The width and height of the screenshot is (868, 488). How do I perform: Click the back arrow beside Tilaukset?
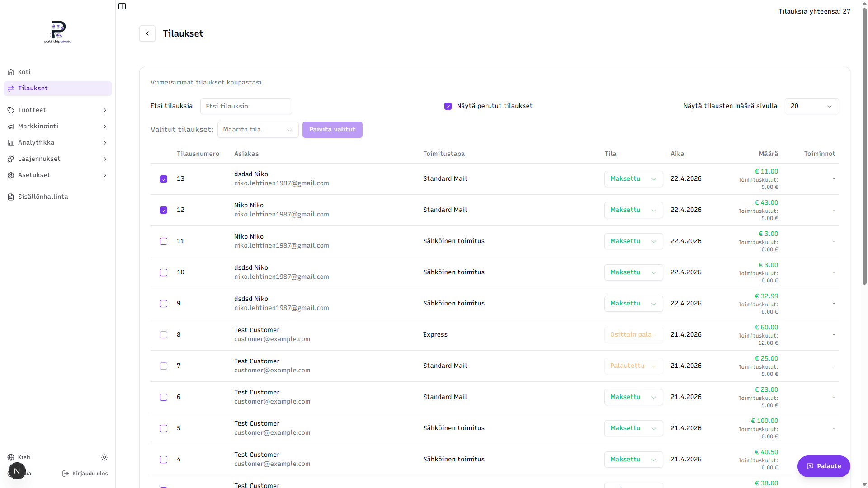[147, 33]
